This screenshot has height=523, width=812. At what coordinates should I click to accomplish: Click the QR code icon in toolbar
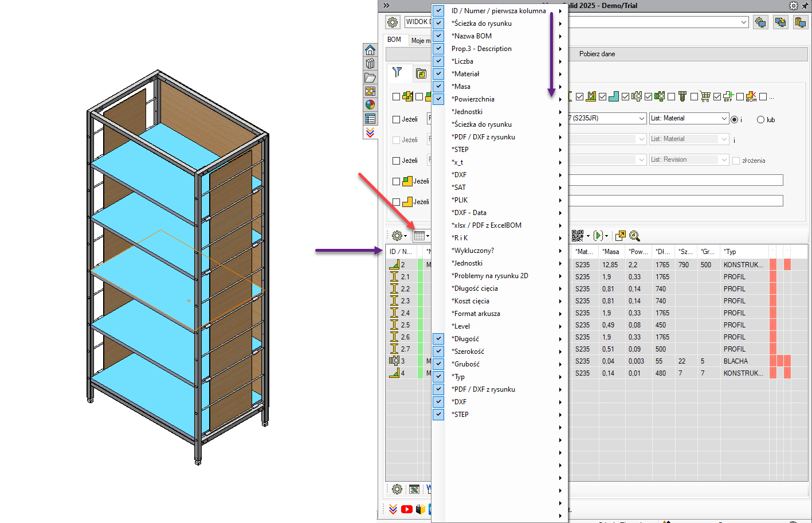coord(577,236)
